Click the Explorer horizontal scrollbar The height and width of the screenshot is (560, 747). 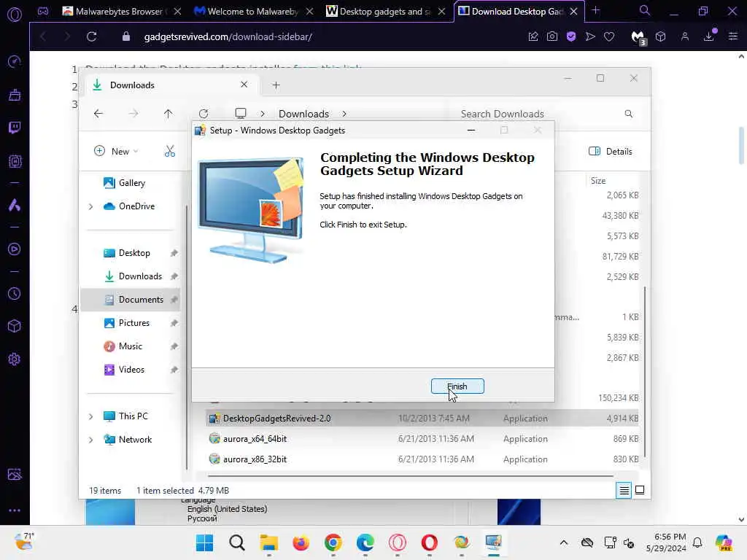click(x=411, y=475)
